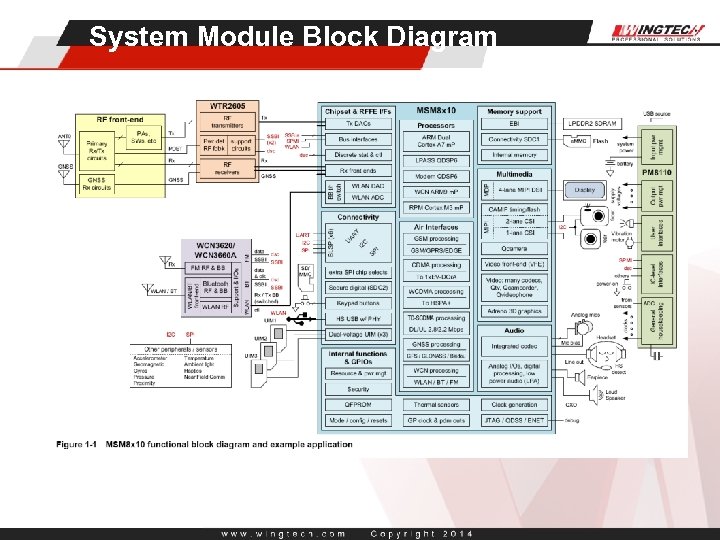The image size is (720, 540).
Task: Click the SD/MMC card icon
Action: 305,277
